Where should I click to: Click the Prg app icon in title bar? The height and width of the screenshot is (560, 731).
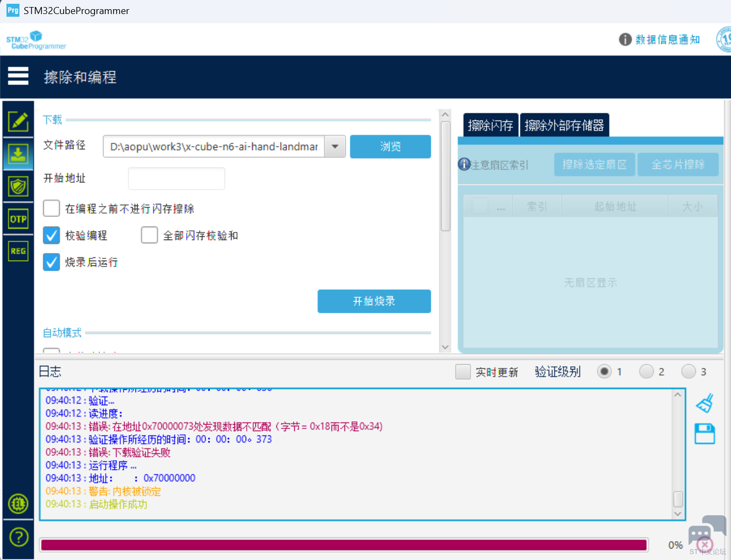[13, 10]
